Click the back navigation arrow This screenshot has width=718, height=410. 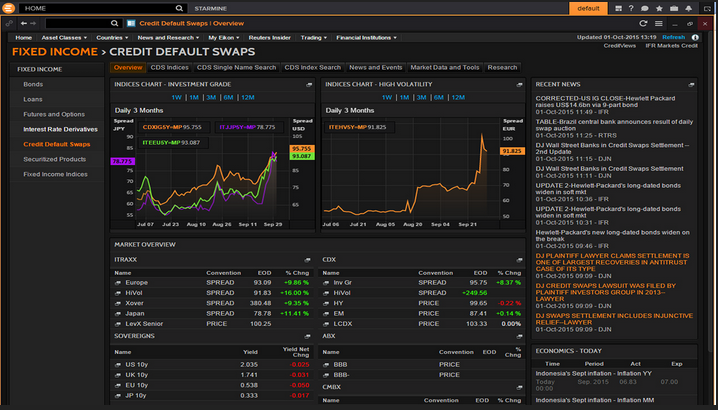[24, 23]
